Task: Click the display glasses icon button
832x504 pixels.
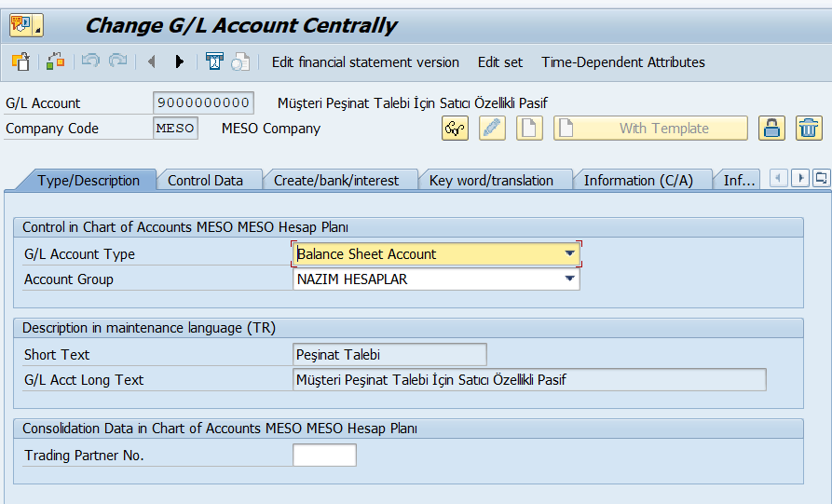Action: (455, 128)
